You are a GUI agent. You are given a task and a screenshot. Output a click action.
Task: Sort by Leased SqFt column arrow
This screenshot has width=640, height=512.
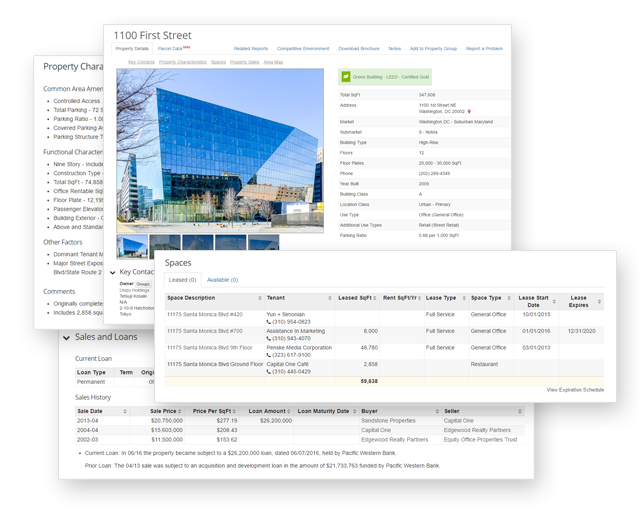click(x=374, y=298)
